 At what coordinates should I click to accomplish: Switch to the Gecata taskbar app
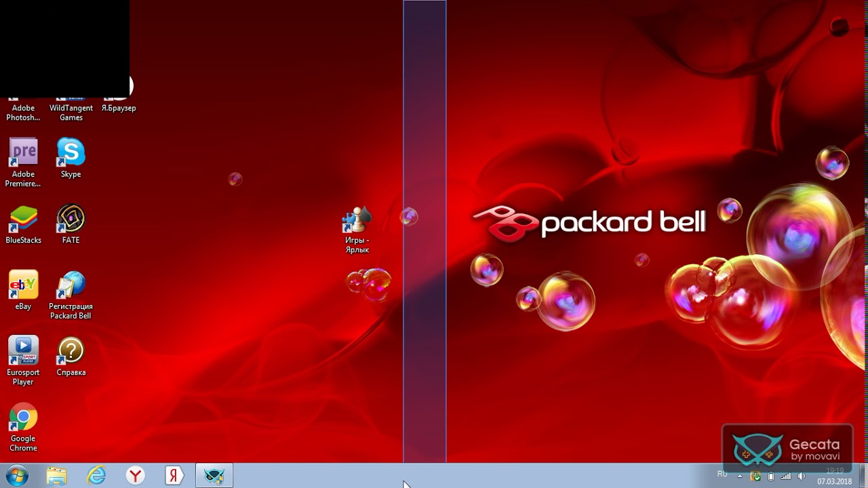[x=214, y=476]
